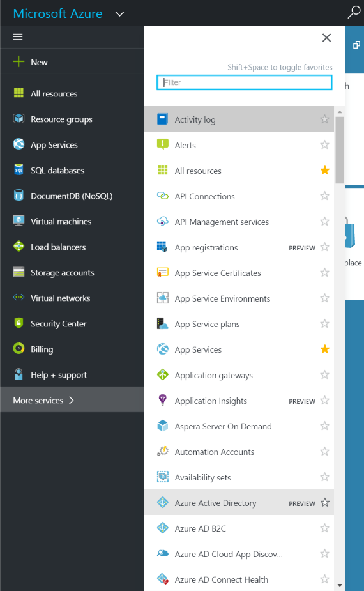Toggle the App registrations favorite star

324,247
